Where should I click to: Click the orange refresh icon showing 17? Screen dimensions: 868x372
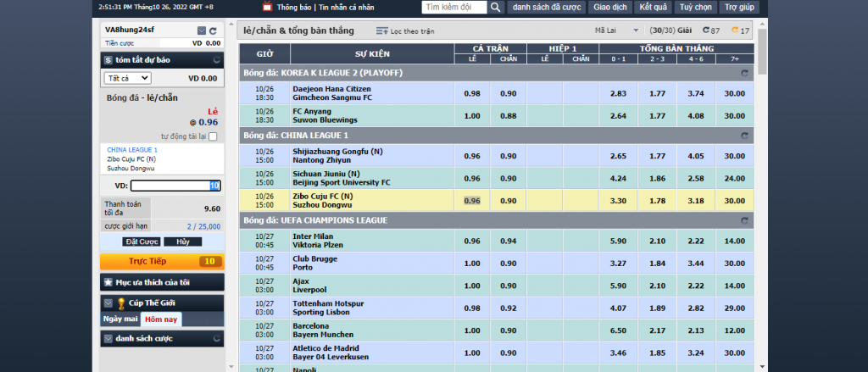click(x=735, y=31)
